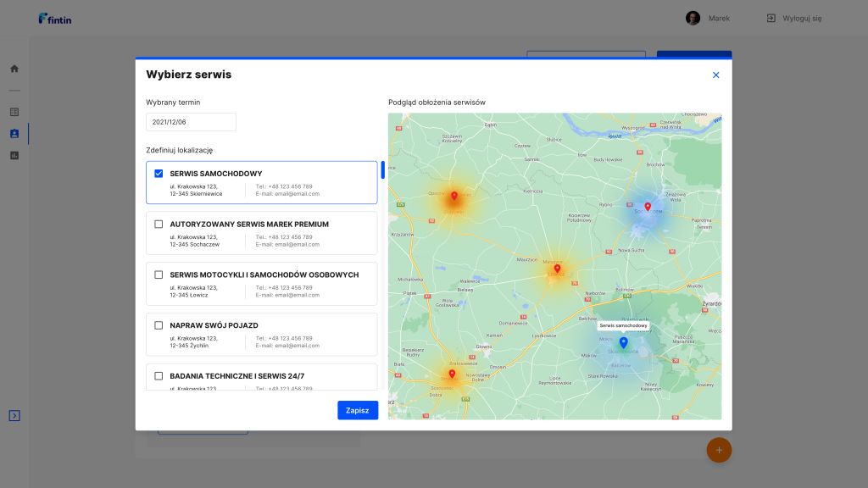Open the list icon in sidebar

click(x=14, y=112)
